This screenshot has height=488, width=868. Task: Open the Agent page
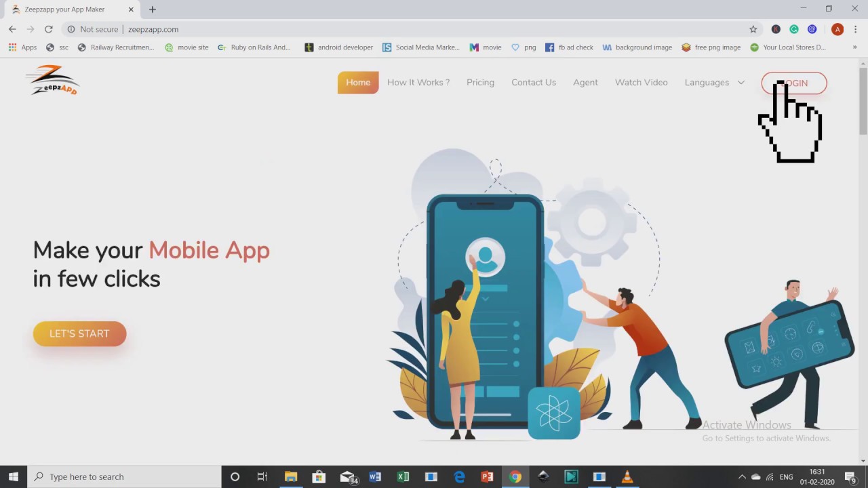tap(585, 83)
